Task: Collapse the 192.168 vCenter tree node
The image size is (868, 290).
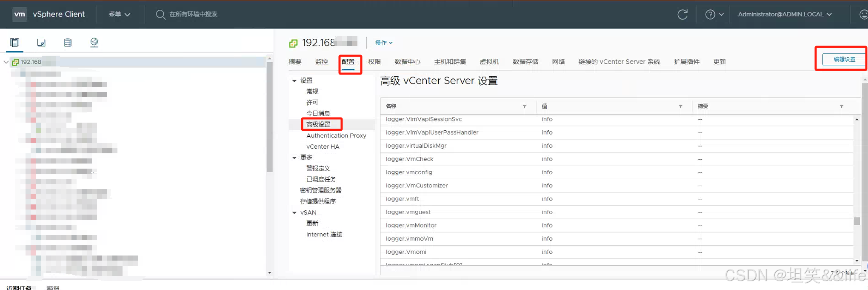Action: pos(6,62)
